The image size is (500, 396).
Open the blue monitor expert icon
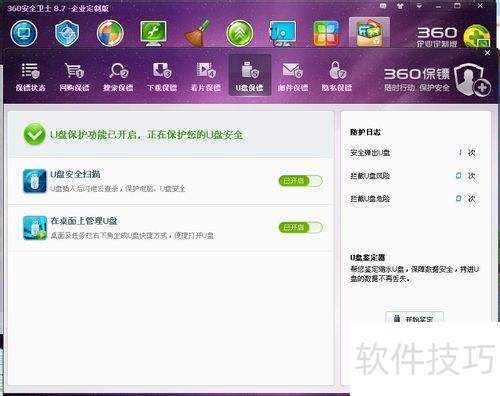tap(283, 33)
